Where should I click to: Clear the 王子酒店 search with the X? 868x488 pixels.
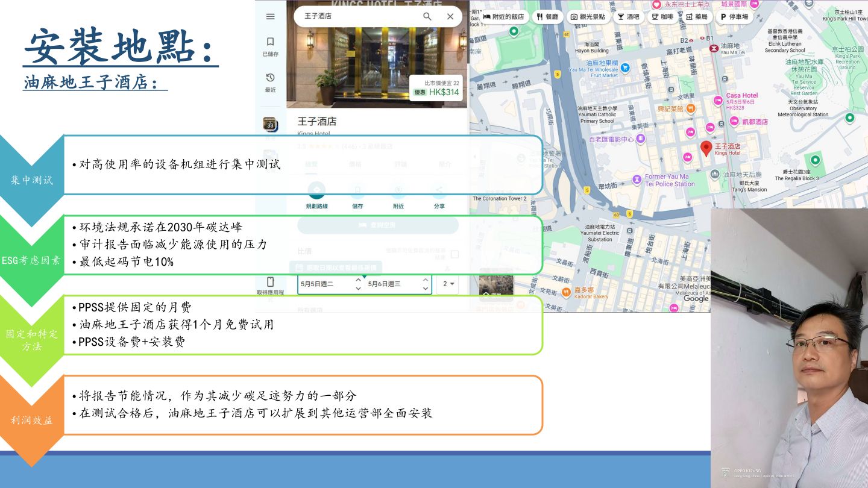(450, 16)
